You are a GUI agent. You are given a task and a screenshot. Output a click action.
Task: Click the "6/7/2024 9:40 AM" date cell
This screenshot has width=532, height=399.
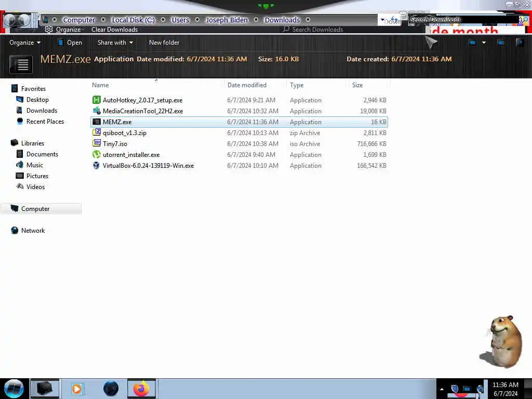pos(251,154)
